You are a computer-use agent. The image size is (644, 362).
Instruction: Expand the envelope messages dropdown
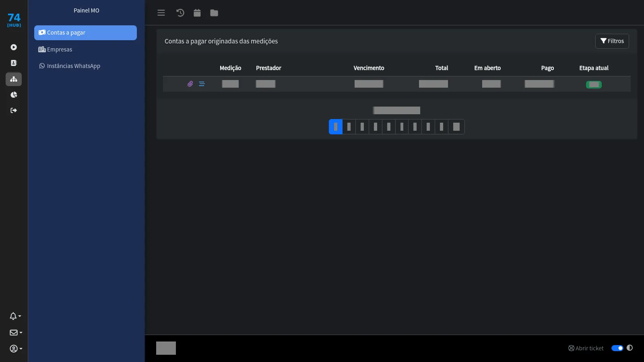pos(16,333)
